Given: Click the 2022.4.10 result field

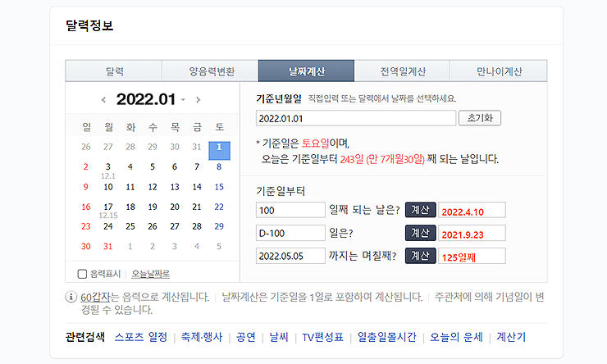Looking at the screenshot, I should (472, 210).
